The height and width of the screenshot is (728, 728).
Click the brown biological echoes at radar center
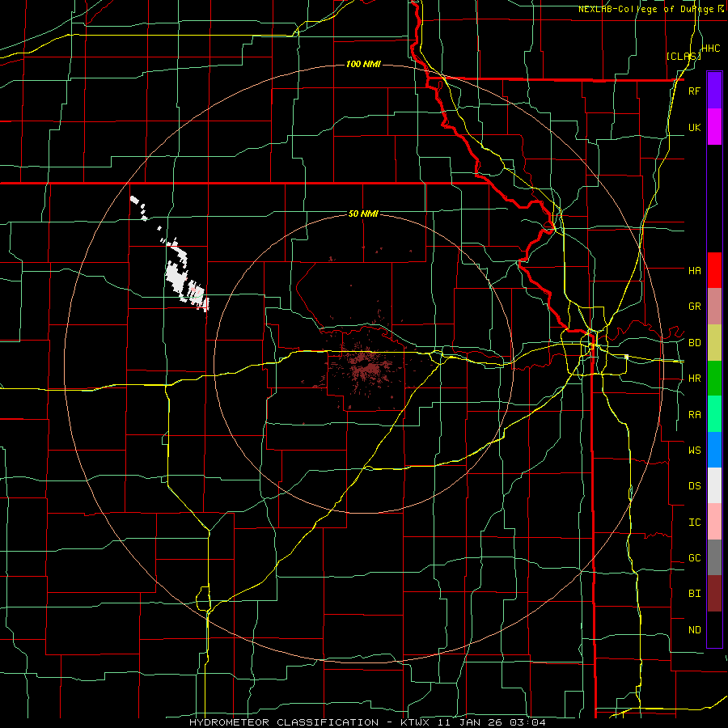365,368
